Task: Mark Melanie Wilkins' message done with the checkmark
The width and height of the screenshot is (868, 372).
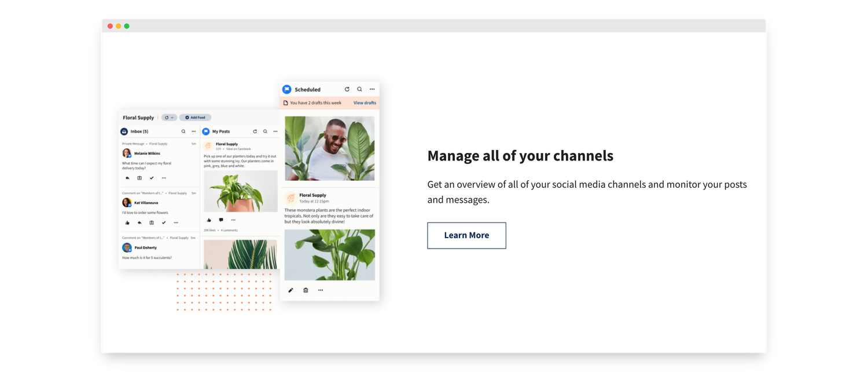Action: (x=152, y=178)
